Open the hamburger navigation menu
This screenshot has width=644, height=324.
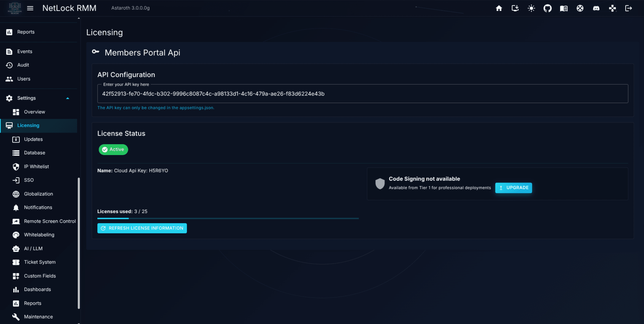tap(30, 8)
